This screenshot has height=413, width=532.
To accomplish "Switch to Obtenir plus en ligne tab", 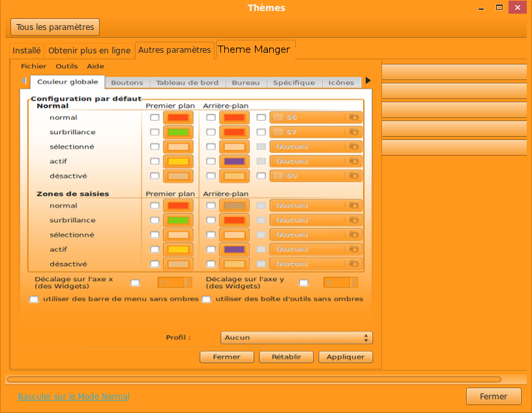I will (89, 51).
